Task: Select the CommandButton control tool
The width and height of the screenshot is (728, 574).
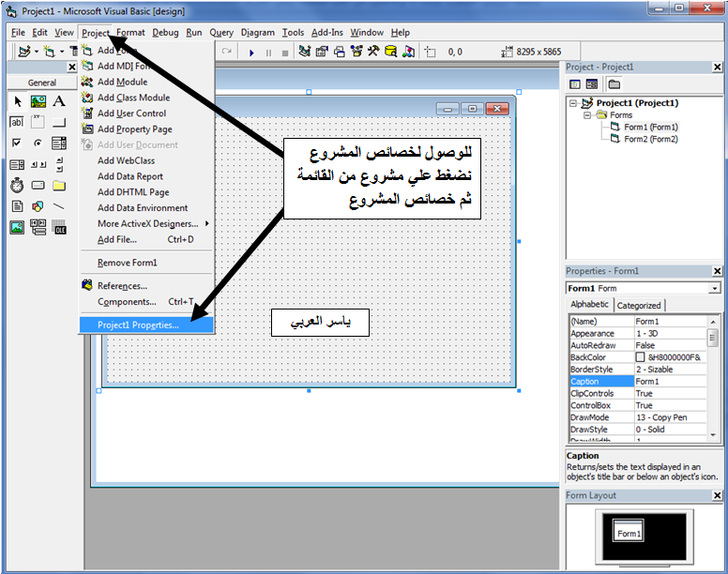Action: tap(59, 122)
